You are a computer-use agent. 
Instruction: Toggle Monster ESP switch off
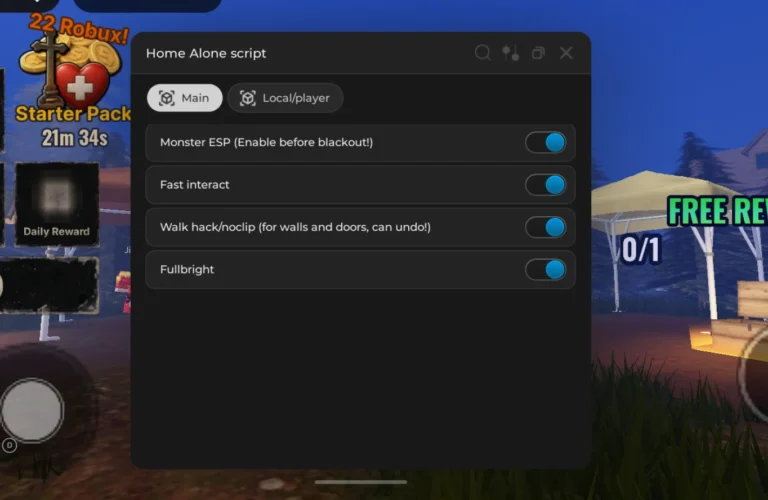coord(546,143)
